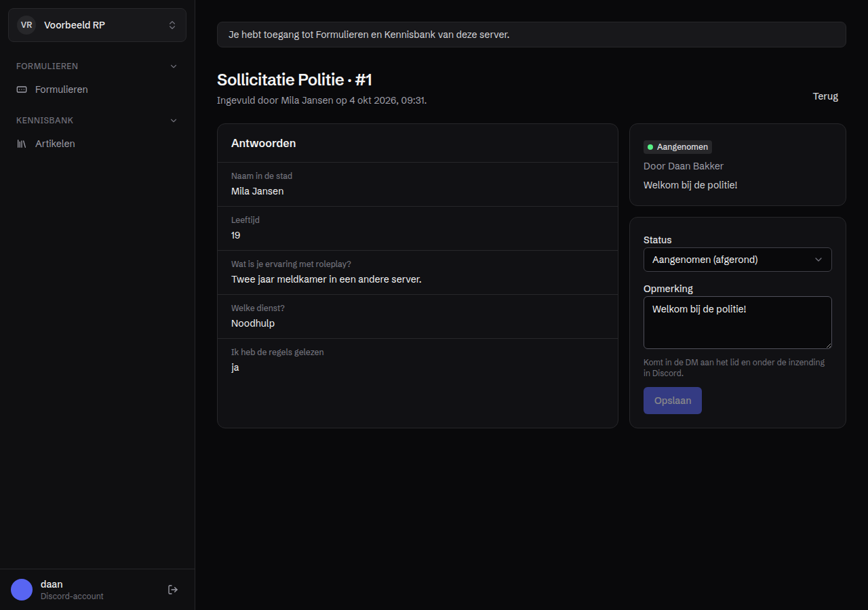
Task: Click the 'Antwoorden' card heading
Action: click(x=263, y=144)
